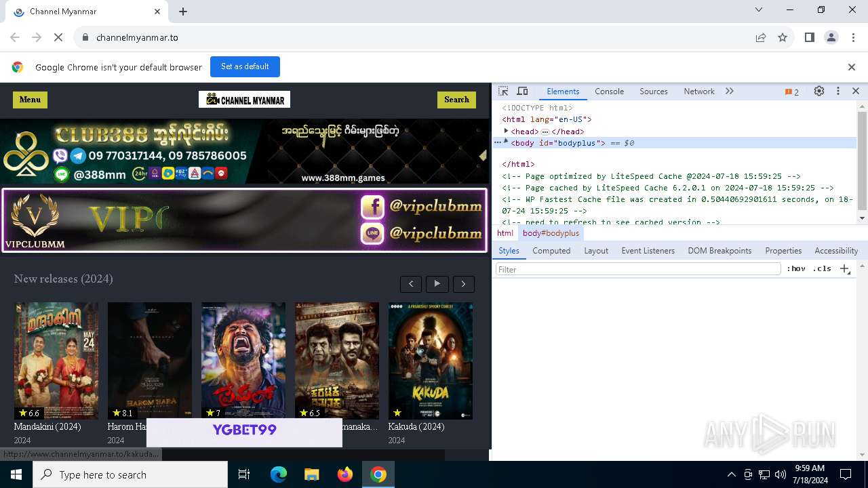Toggle the .cls class editor button
Viewport: 868px width, 488px height.
pos(822,269)
